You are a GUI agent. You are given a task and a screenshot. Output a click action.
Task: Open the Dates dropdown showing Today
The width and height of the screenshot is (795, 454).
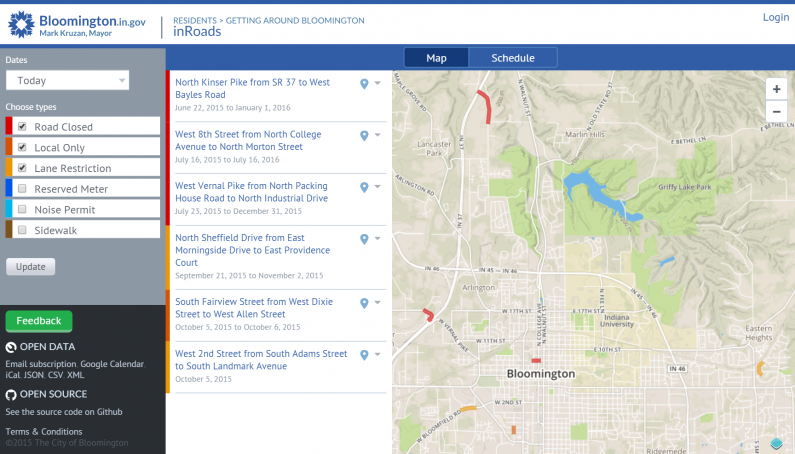[x=67, y=81]
